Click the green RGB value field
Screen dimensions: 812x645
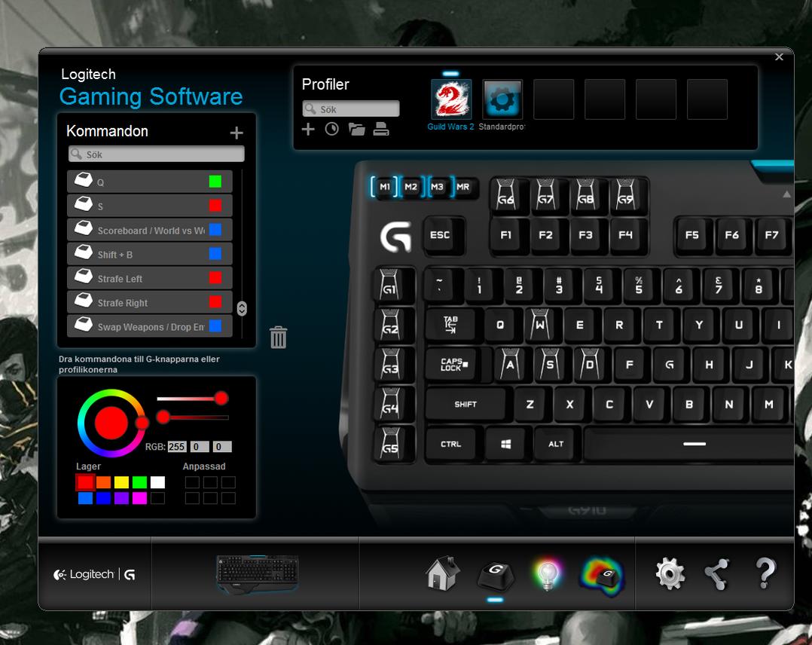pos(200,447)
